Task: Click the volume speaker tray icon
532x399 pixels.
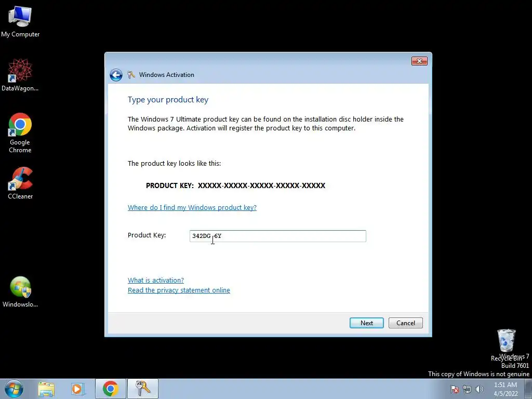Action: pyautogui.click(x=479, y=389)
